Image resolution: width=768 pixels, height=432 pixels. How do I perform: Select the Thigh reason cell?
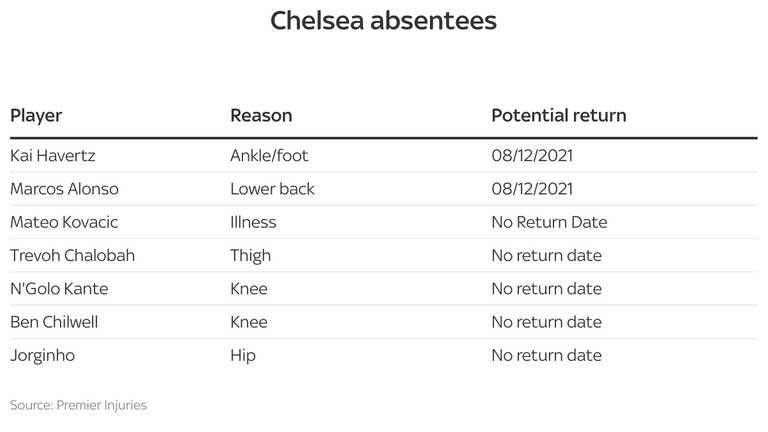250,256
